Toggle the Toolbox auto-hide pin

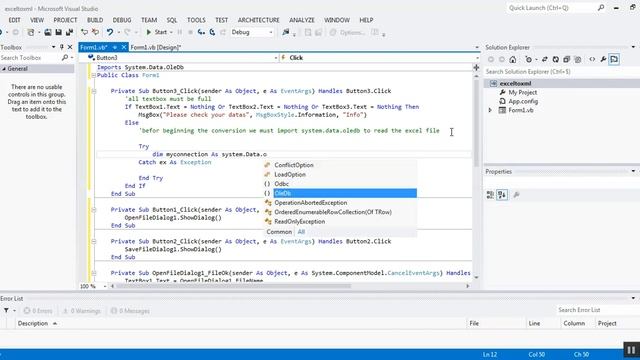62,47
